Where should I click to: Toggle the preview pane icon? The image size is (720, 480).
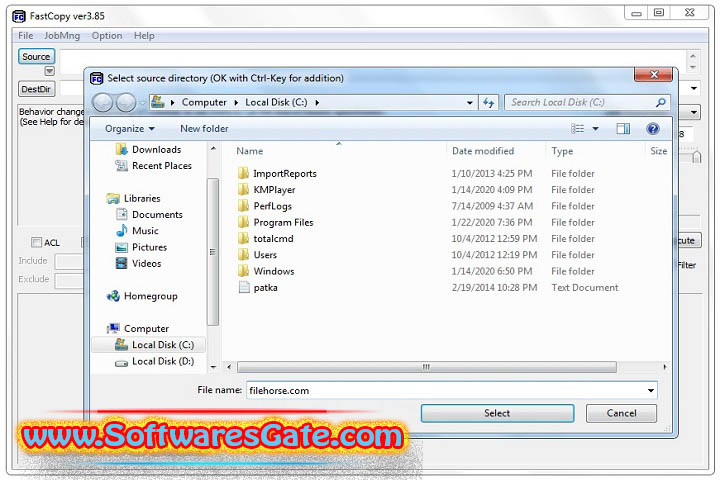(623, 129)
